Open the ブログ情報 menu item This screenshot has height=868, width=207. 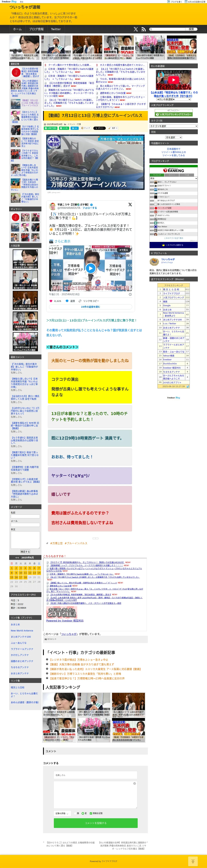pyautogui.click(x=36, y=29)
